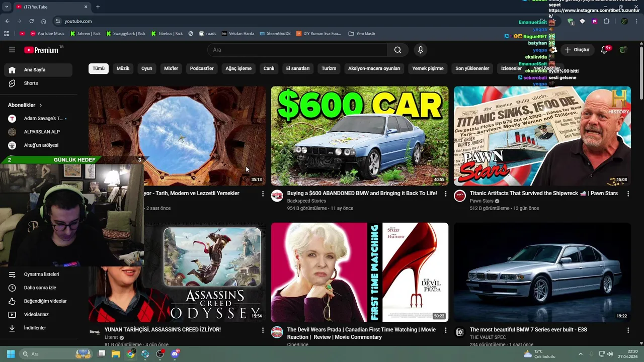The width and height of the screenshot is (644, 362).
Task: Click the Literat channel name
Action: point(111,337)
